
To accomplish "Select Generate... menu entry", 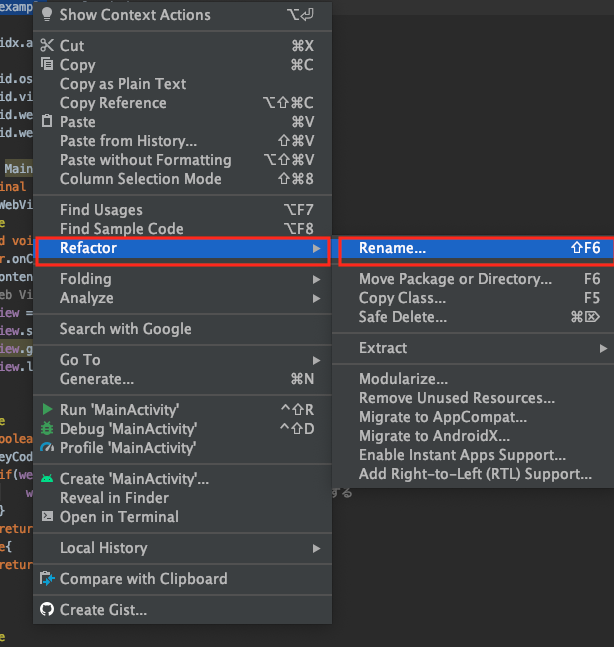I will (x=182, y=379).
